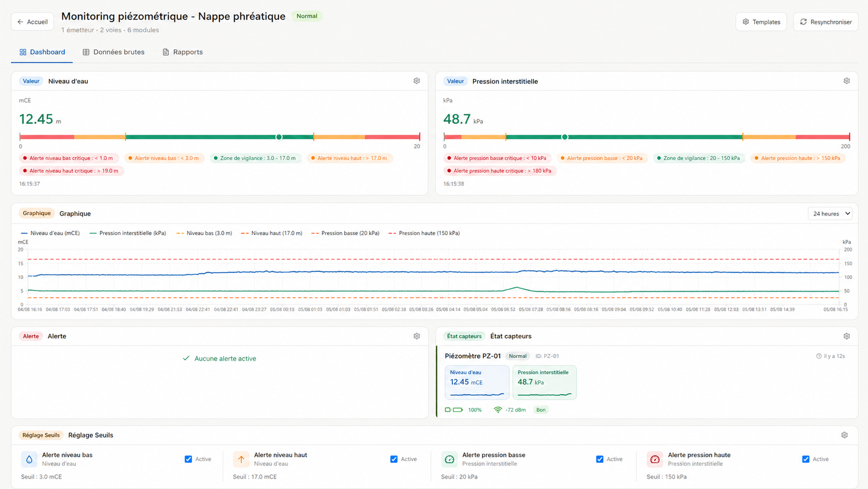
Task: Switch to the Données brutes tab
Action: 114,52
